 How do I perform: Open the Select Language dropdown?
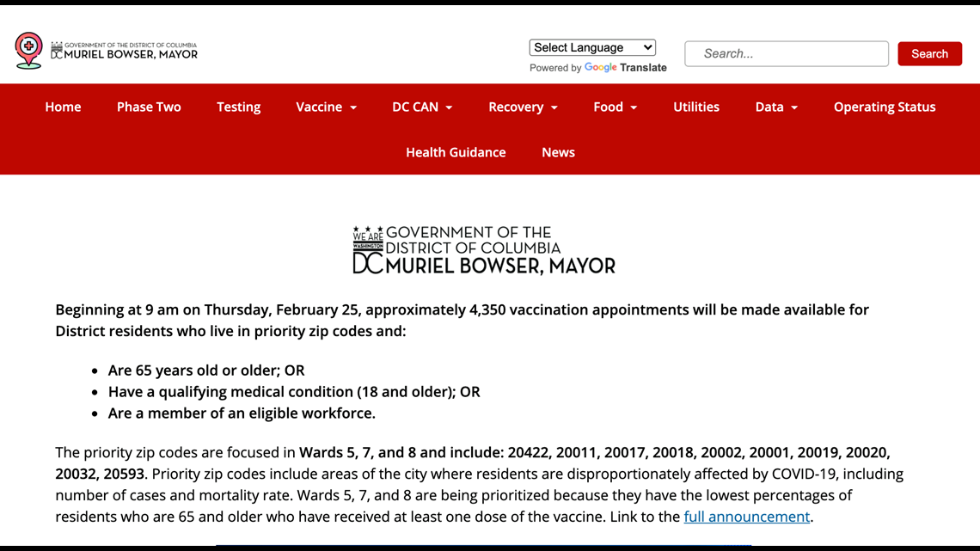(x=592, y=47)
